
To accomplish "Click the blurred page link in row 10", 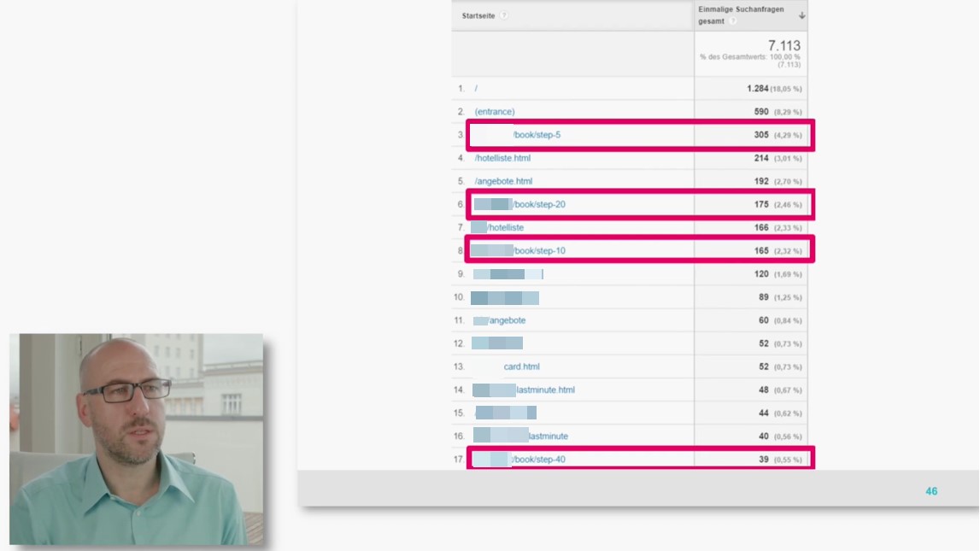I will pyautogui.click(x=505, y=298).
